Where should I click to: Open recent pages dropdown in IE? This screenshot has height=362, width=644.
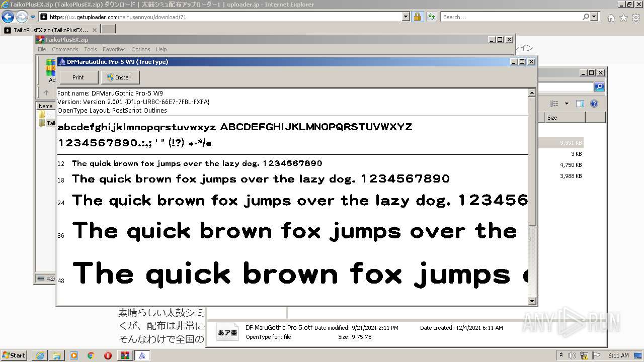coord(33,17)
